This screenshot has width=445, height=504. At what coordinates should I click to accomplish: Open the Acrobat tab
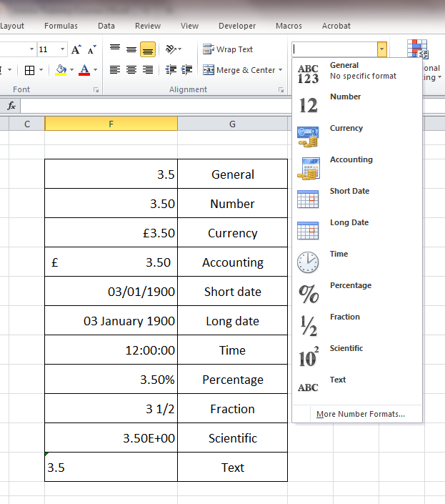click(336, 26)
